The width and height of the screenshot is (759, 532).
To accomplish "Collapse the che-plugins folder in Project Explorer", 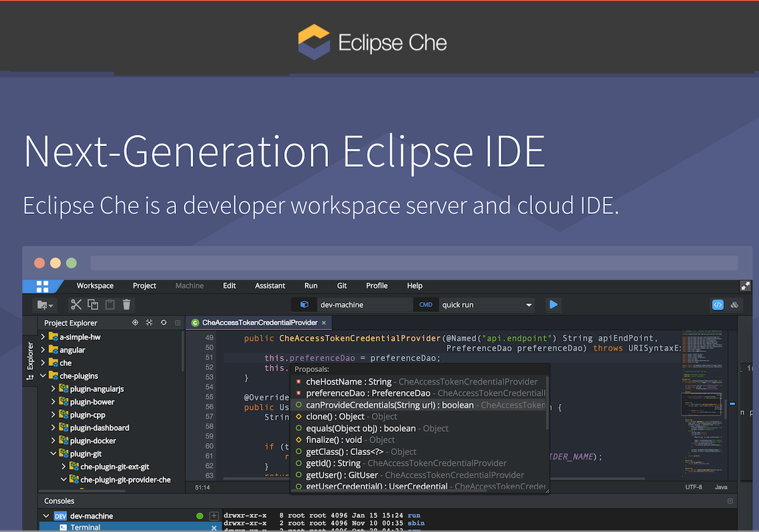I will pyautogui.click(x=42, y=375).
